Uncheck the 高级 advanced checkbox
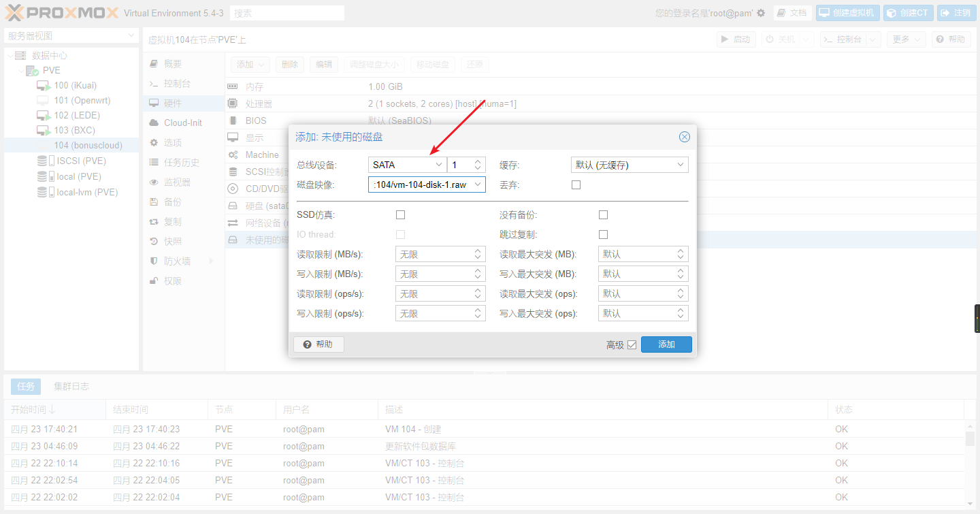This screenshot has width=980, height=514. (x=632, y=345)
